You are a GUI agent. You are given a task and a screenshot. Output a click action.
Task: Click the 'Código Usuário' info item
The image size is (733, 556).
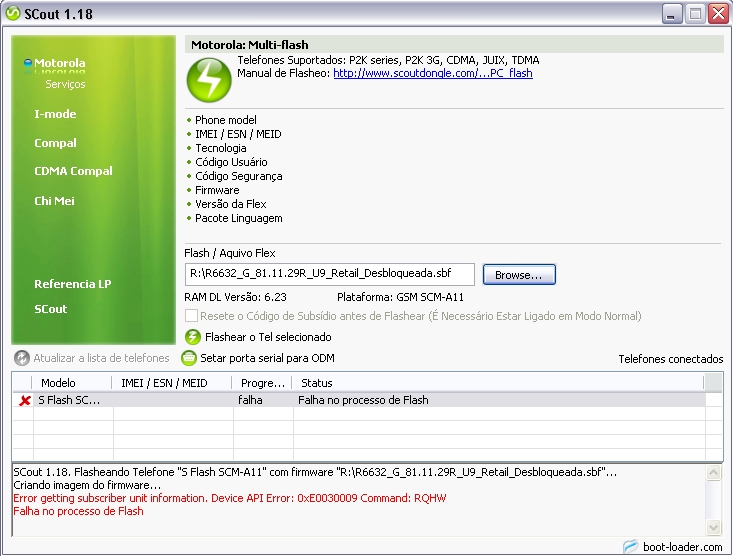(231, 162)
